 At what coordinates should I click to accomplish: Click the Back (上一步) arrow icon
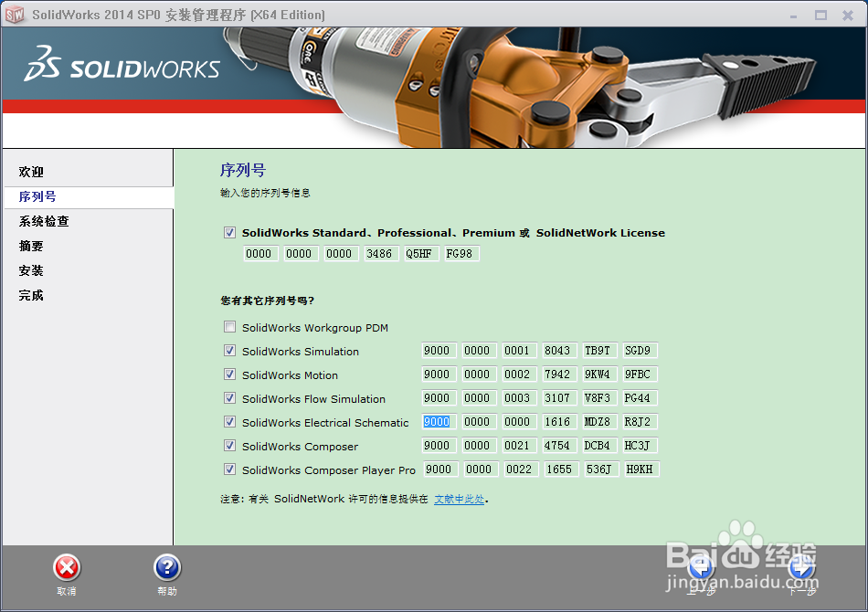coord(701,568)
